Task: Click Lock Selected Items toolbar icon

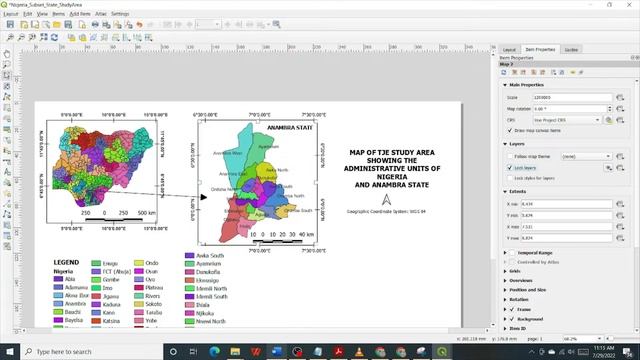Action: [x=71, y=38]
